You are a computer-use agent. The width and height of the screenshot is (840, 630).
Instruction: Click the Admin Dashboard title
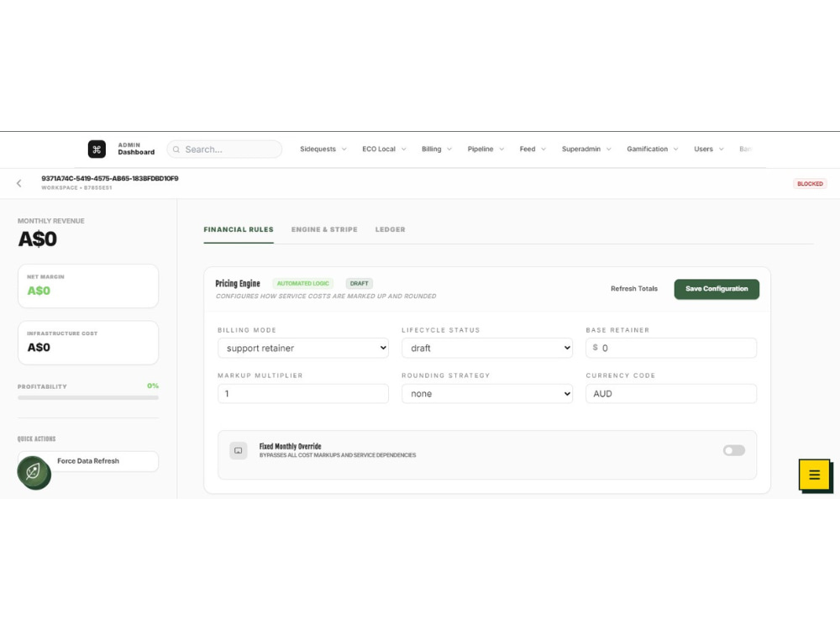[x=136, y=149]
